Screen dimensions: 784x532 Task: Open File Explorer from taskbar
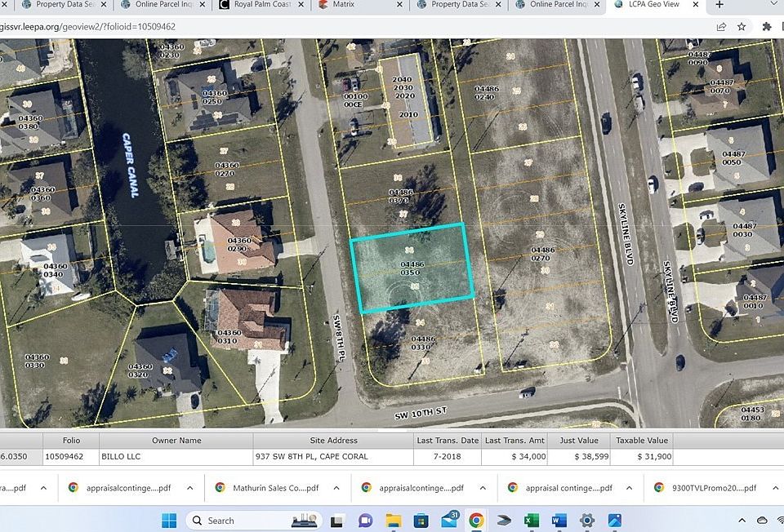coord(394,521)
